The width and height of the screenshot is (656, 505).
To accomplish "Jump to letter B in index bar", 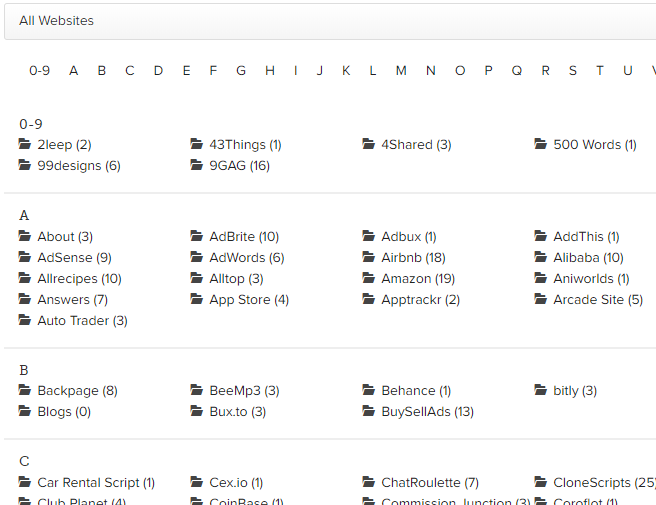I will pos(102,71).
